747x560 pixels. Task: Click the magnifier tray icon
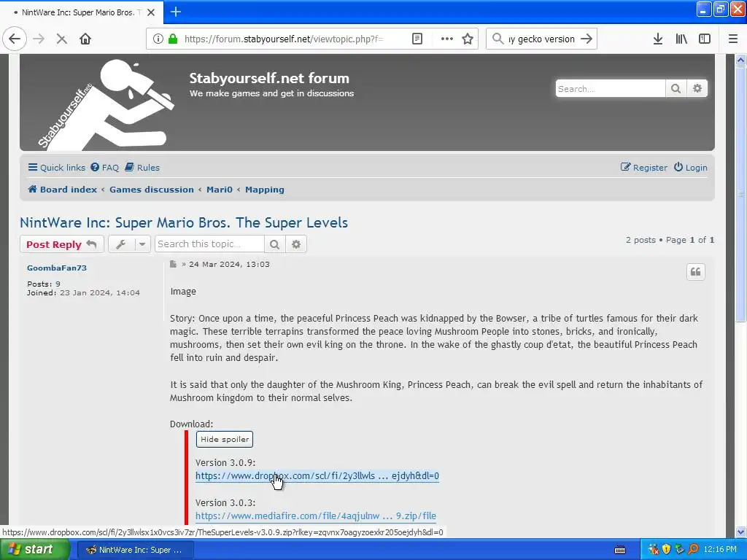point(693,550)
